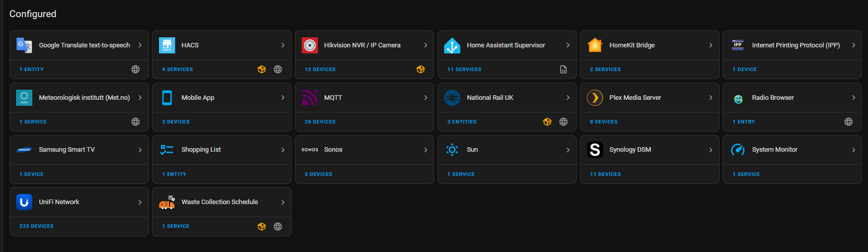Click the MQTT purple logo
This screenshot has height=252, width=868.
point(309,98)
